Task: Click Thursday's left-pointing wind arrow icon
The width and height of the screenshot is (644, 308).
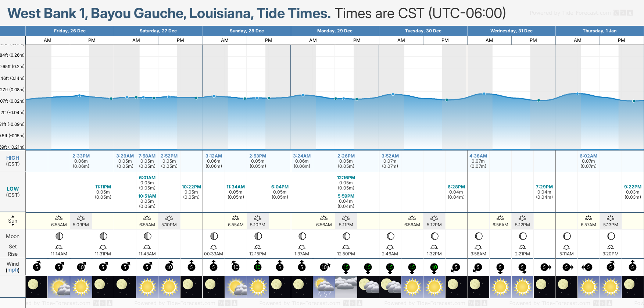Action: (587, 267)
